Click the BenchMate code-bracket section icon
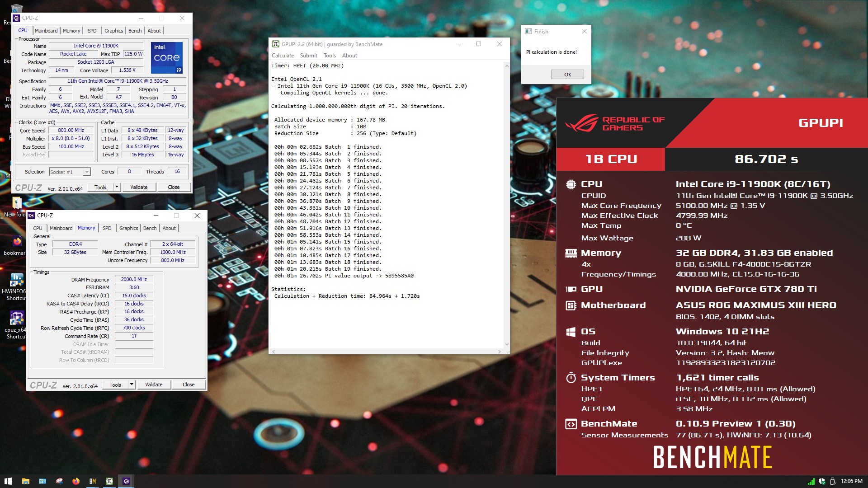 (x=571, y=424)
